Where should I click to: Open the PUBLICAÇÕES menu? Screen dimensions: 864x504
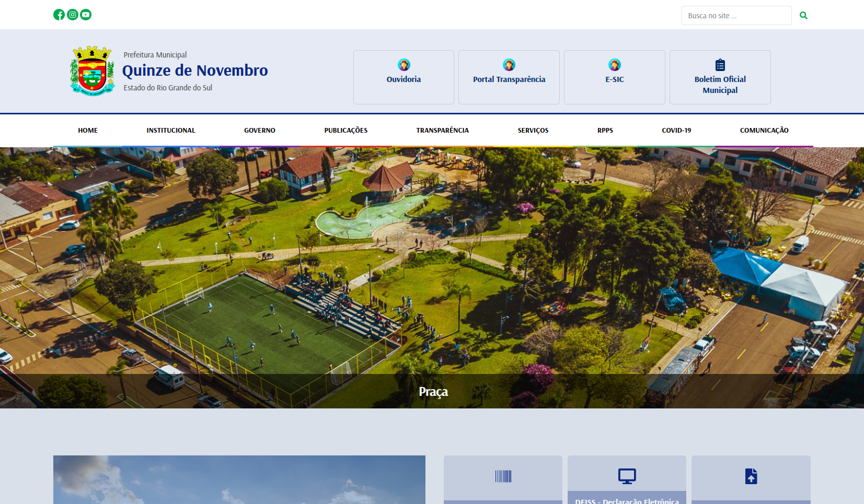tap(346, 131)
